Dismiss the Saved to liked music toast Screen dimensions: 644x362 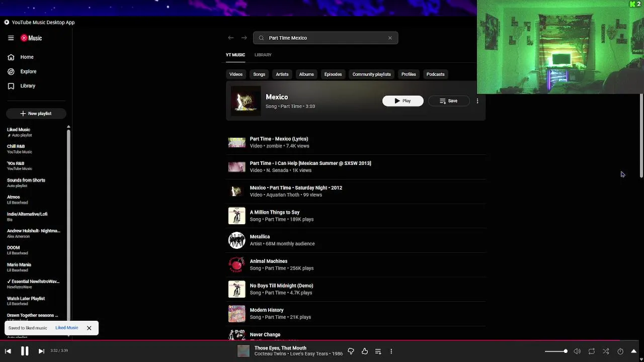[89, 328]
